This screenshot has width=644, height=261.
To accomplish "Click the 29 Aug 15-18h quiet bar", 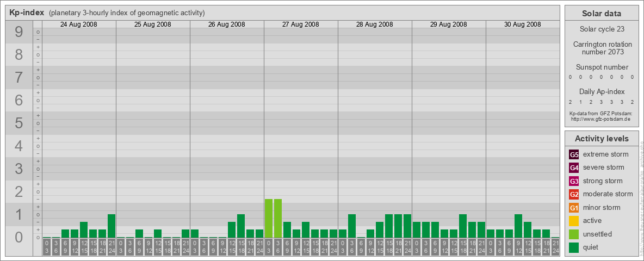I will click(463, 226).
